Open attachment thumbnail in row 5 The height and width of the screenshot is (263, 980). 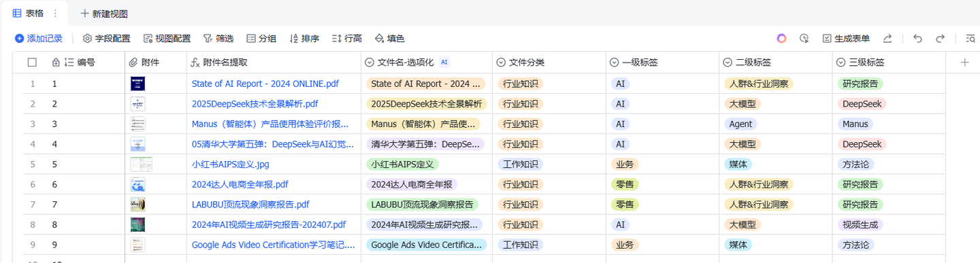point(141,164)
